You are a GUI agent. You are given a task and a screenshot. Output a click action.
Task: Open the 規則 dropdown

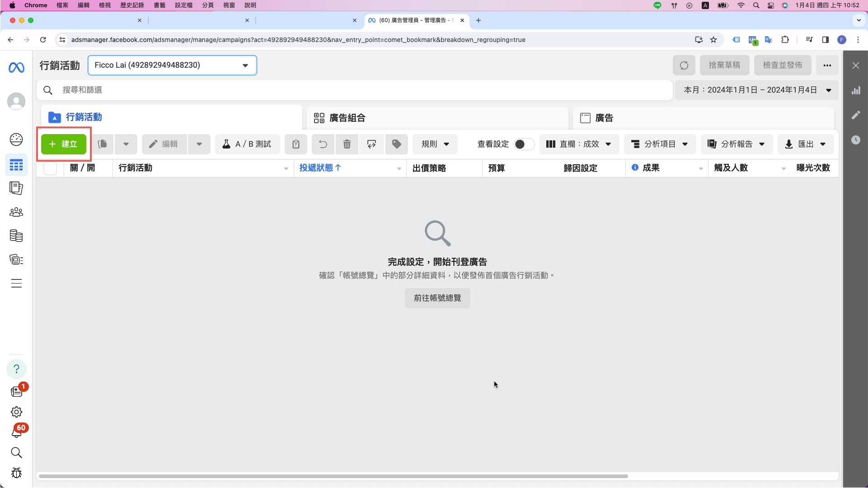pyautogui.click(x=435, y=144)
